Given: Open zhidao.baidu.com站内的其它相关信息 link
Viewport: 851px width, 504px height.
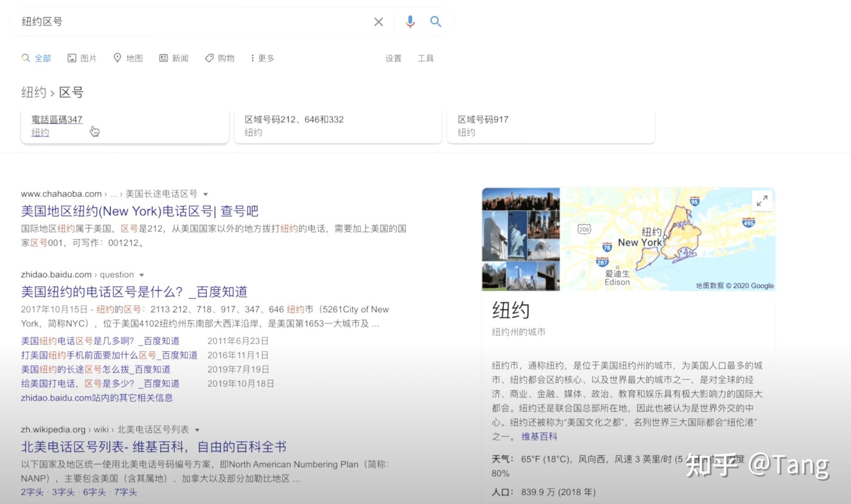Looking at the screenshot, I should (x=97, y=398).
